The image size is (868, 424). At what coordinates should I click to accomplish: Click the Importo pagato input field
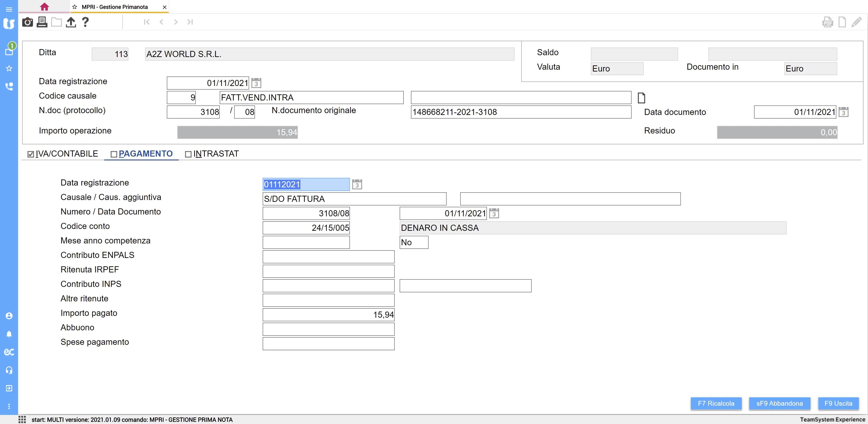click(328, 315)
